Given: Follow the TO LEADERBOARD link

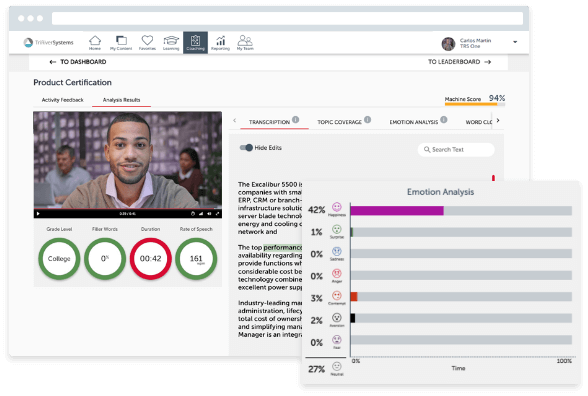Looking at the screenshot, I should pyautogui.click(x=459, y=62).
